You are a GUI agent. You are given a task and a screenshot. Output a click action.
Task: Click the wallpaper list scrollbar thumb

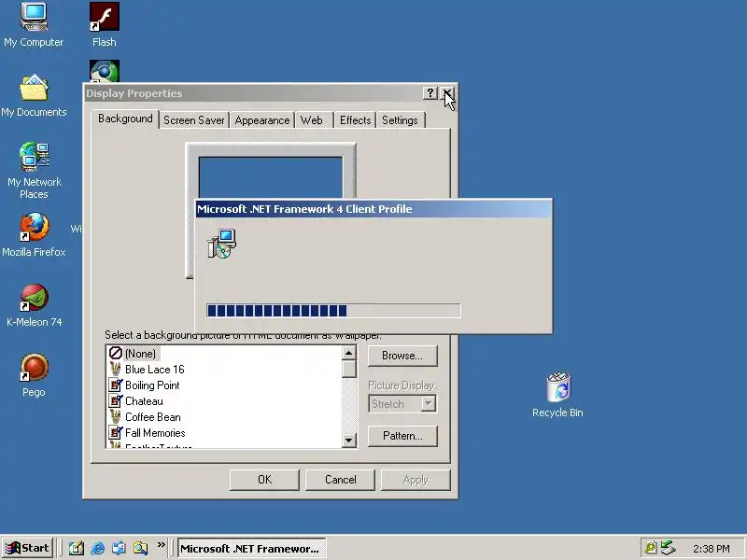tap(348, 369)
